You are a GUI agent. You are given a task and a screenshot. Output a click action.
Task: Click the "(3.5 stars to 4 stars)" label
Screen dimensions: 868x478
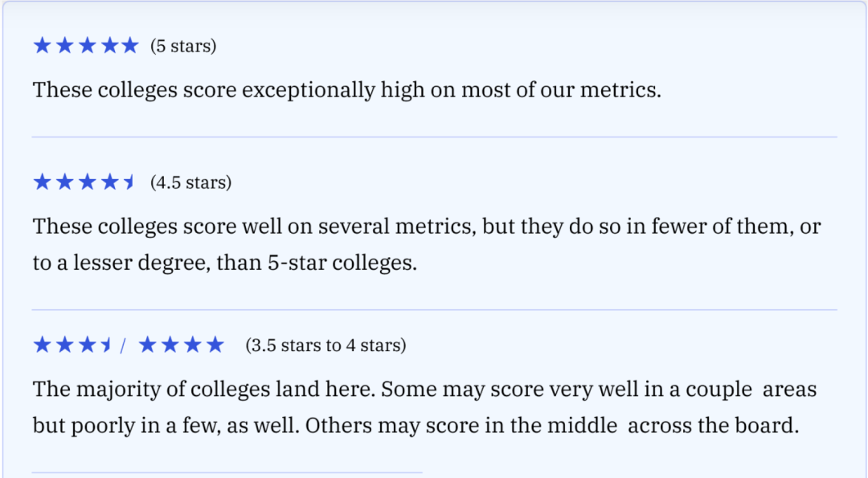pyautogui.click(x=326, y=345)
